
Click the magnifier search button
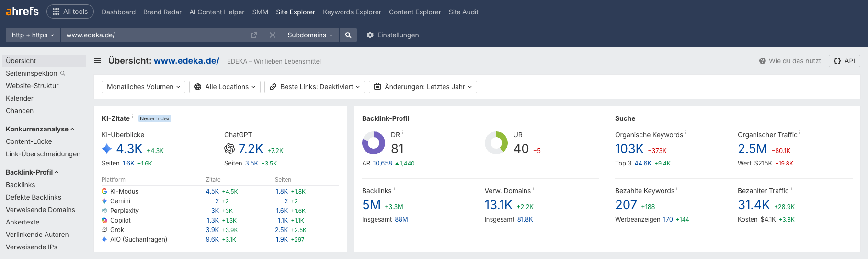[x=348, y=35]
